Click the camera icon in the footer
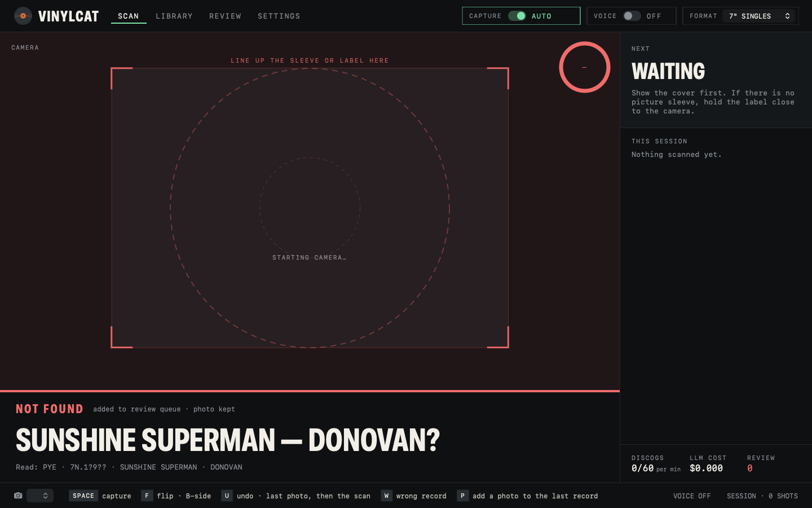 (x=18, y=496)
